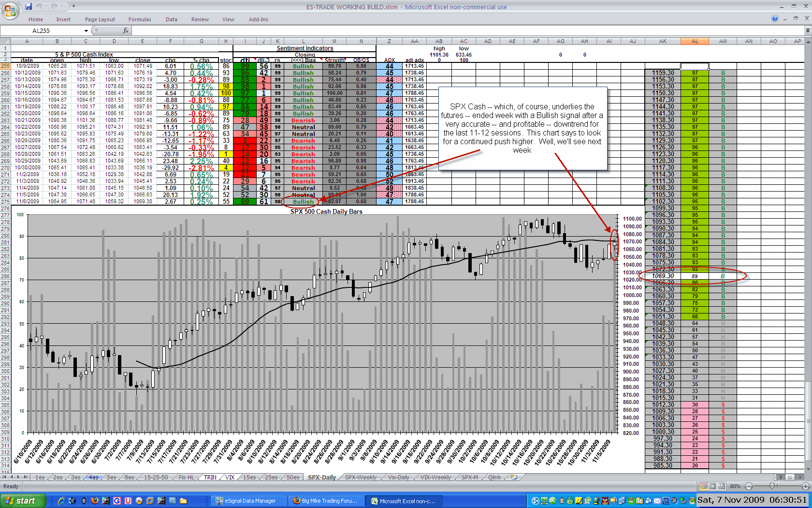This screenshot has width=812, height=508.
Task: Open Excel Help question mark icon
Action: [x=775, y=18]
